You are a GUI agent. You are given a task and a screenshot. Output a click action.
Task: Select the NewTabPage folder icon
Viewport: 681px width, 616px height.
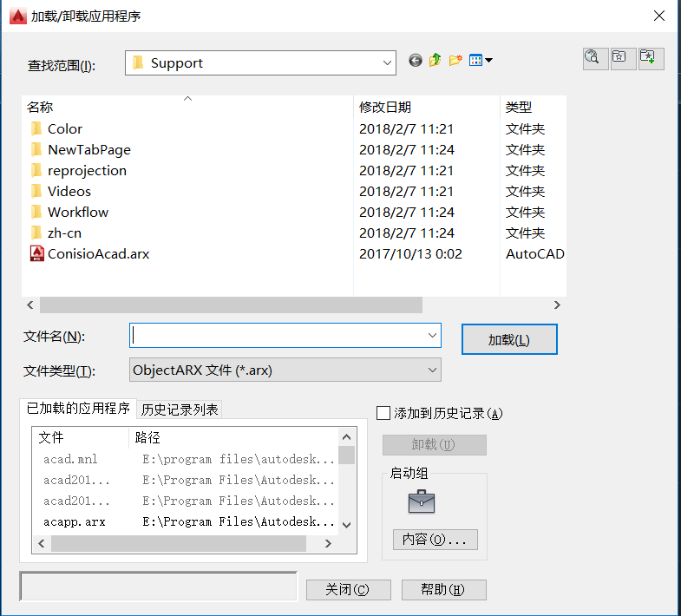pyautogui.click(x=37, y=149)
